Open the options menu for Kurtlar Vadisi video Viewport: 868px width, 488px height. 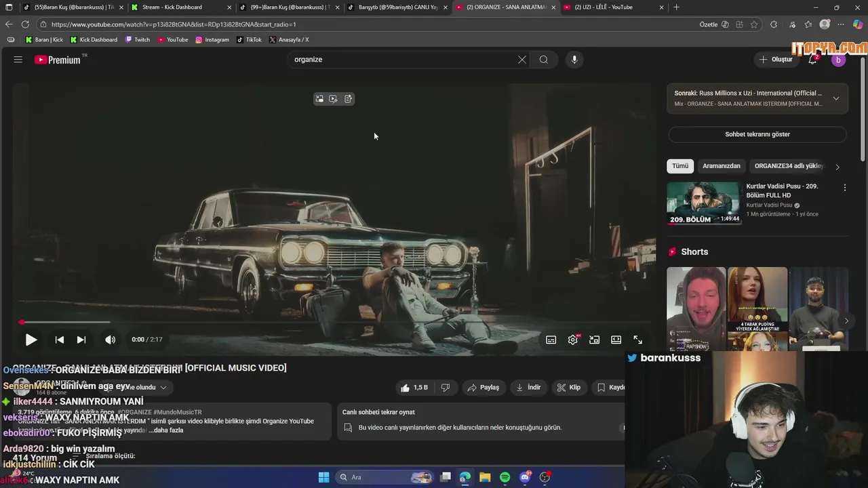point(844,188)
